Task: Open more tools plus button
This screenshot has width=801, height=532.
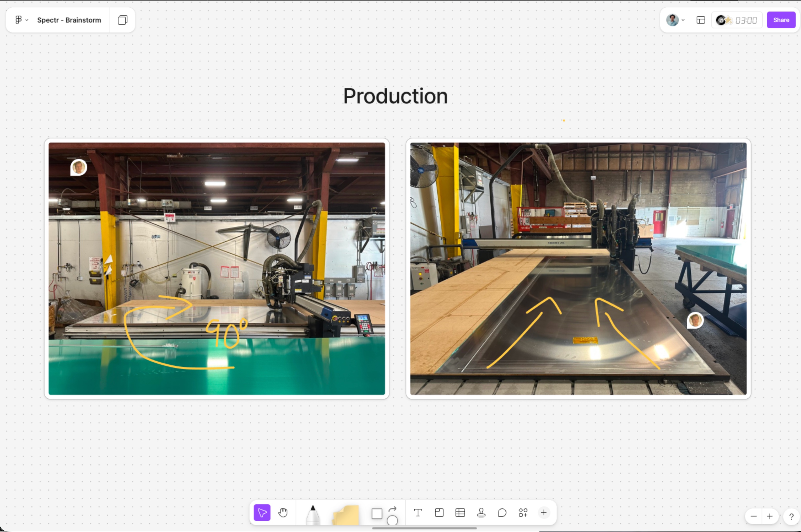Action: tap(544, 513)
